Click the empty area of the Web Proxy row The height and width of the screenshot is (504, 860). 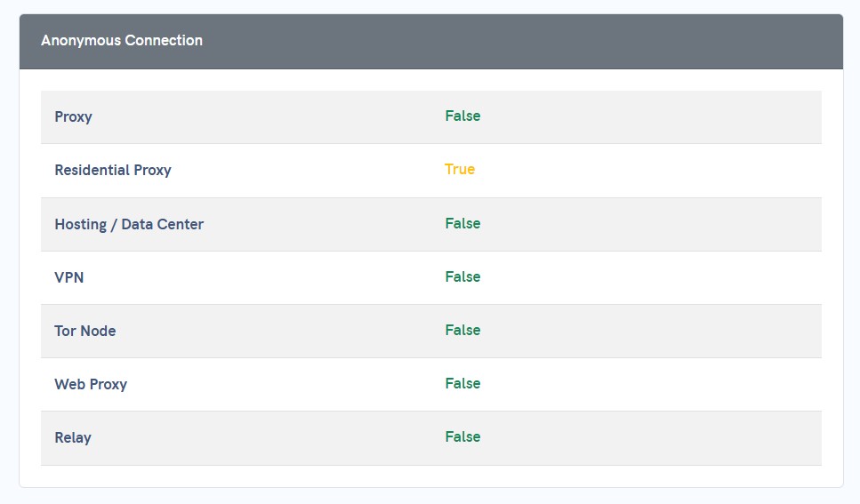coord(647,385)
